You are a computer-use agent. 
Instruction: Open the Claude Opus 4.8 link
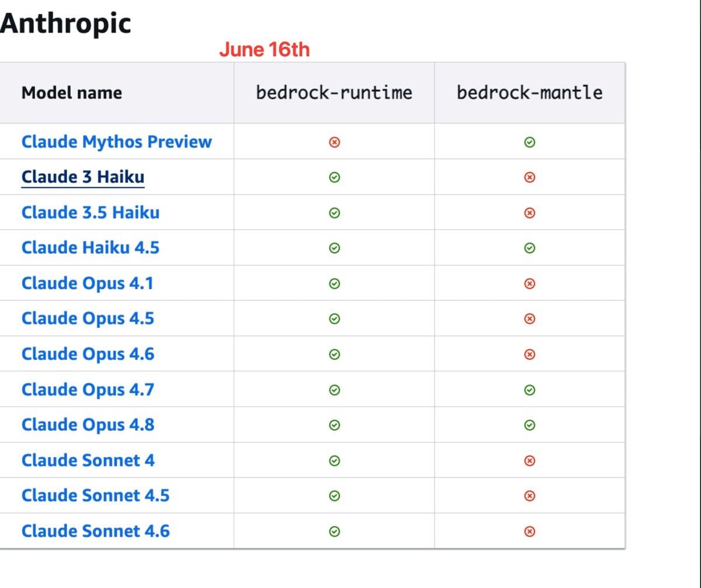88,424
